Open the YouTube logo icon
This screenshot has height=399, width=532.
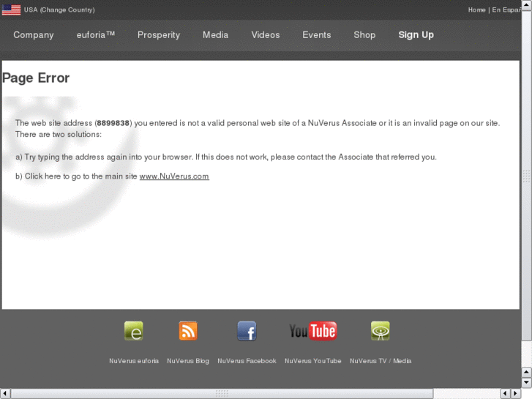point(312,331)
